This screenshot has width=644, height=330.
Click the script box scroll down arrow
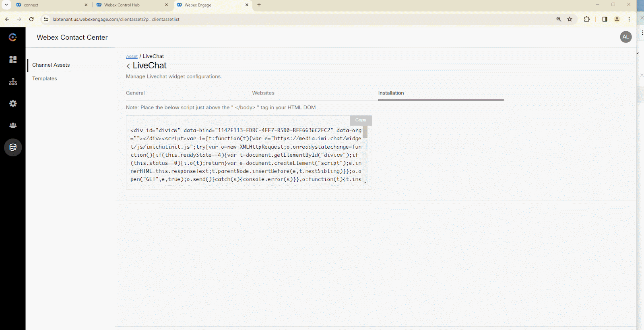(365, 182)
